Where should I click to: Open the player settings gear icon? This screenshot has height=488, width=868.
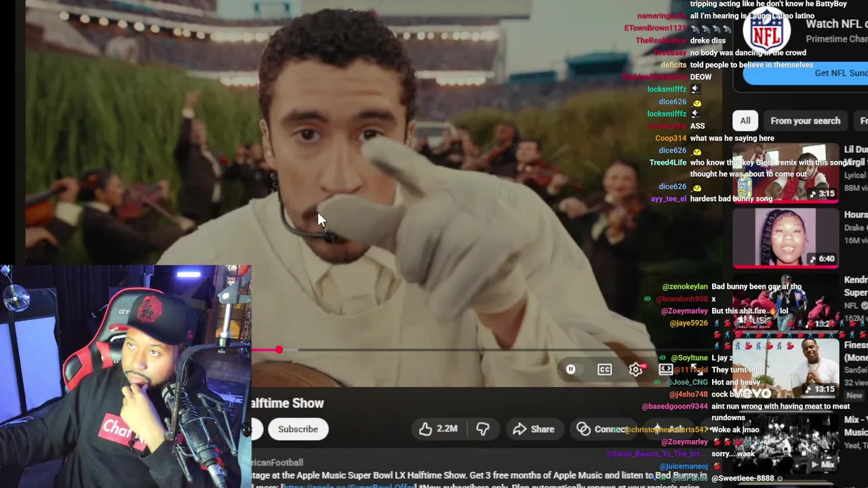(636, 369)
